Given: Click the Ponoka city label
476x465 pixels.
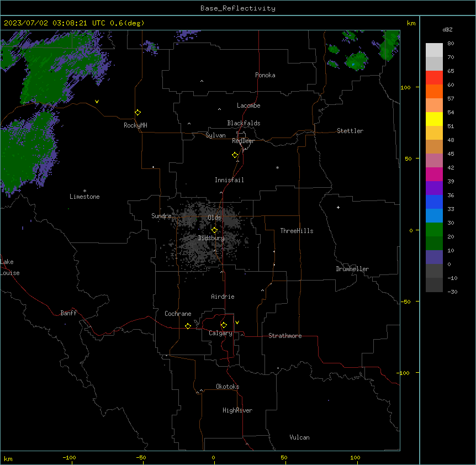Looking at the screenshot, I should pos(265,75).
